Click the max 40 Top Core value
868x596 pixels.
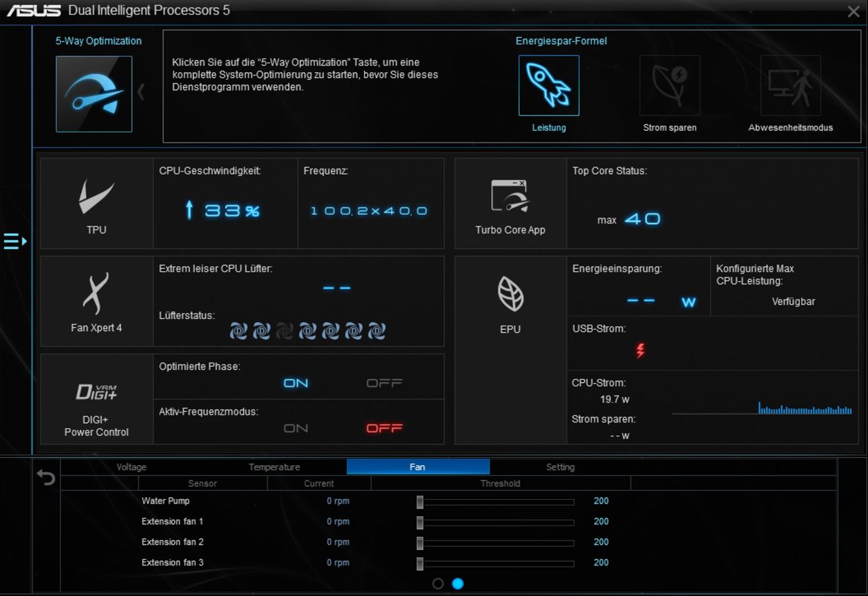tap(629, 219)
